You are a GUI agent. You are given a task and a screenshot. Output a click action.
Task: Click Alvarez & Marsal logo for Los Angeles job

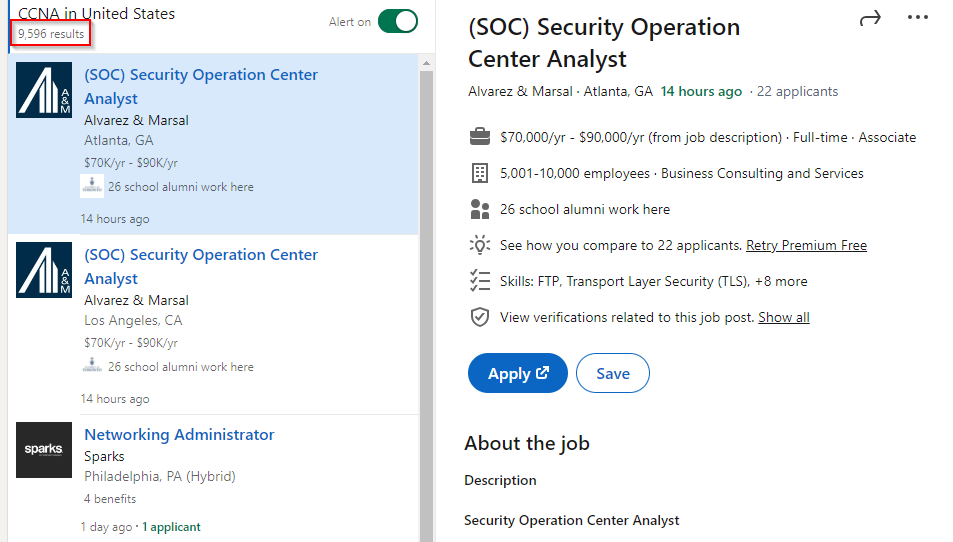(44, 270)
